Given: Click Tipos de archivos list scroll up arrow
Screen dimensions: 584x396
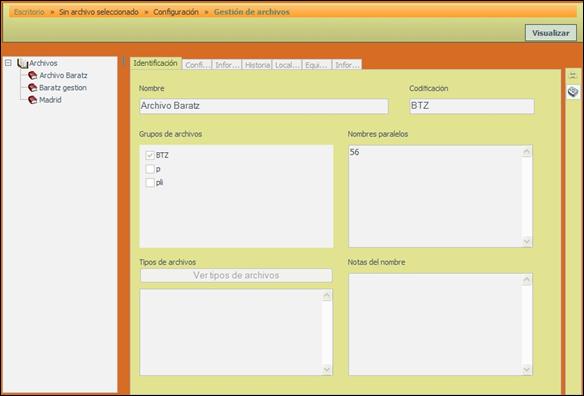Looking at the screenshot, I should point(327,296).
